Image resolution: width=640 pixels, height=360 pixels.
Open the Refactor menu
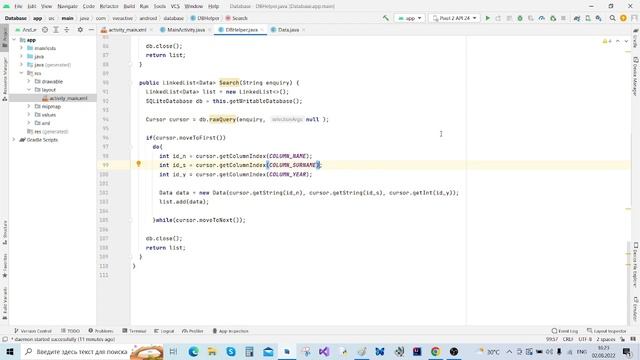[109, 6]
